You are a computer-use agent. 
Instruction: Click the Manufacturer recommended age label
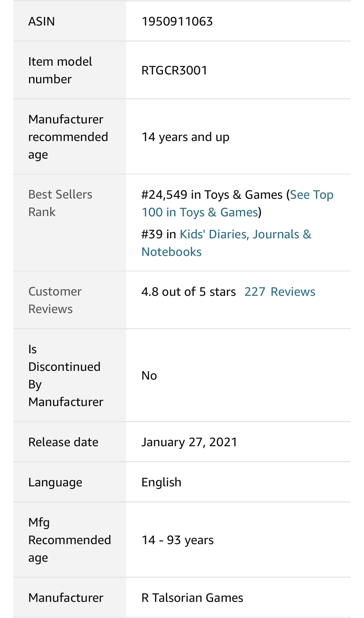point(68,137)
